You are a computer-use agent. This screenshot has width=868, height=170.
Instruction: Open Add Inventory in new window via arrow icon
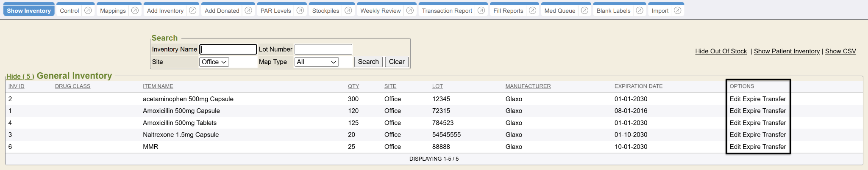(192, 11)
